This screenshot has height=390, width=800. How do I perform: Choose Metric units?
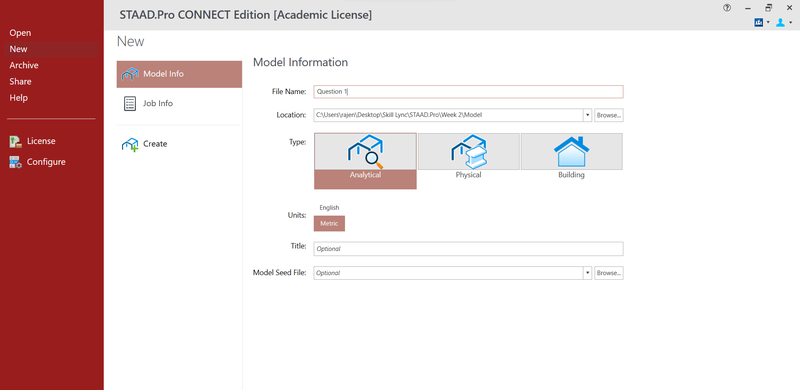pos(329,224)
